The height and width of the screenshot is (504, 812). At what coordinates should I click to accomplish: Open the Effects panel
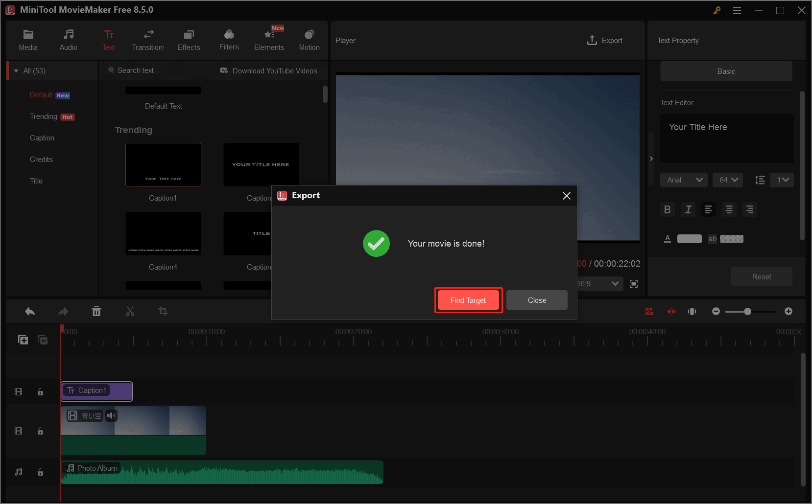(x=189, y=39)
